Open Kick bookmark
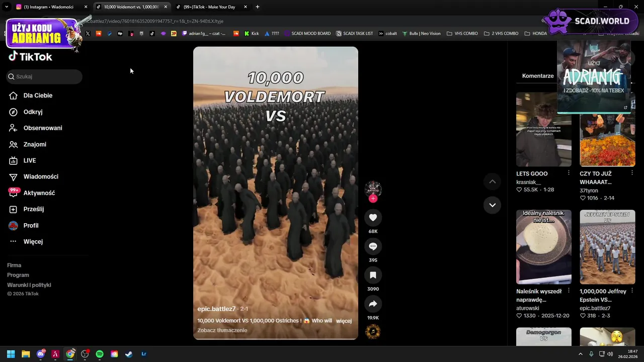Viewport: 644px width, 362px height. (252, 34)
